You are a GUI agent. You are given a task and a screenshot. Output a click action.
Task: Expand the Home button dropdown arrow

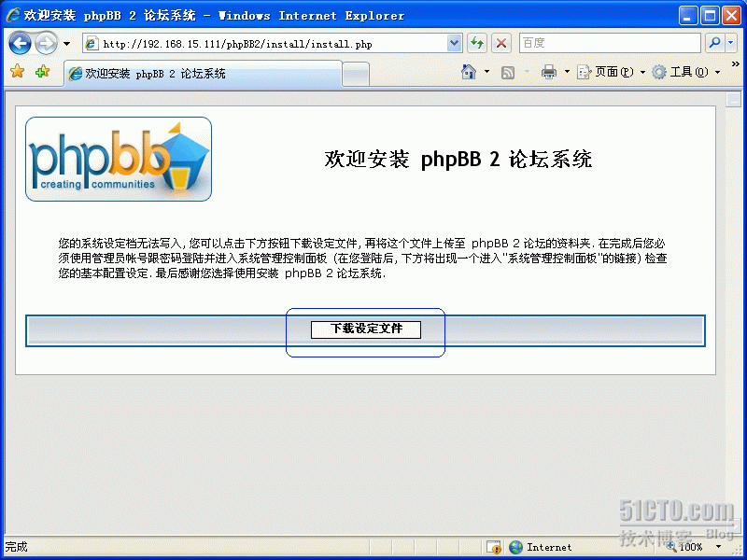486,72
